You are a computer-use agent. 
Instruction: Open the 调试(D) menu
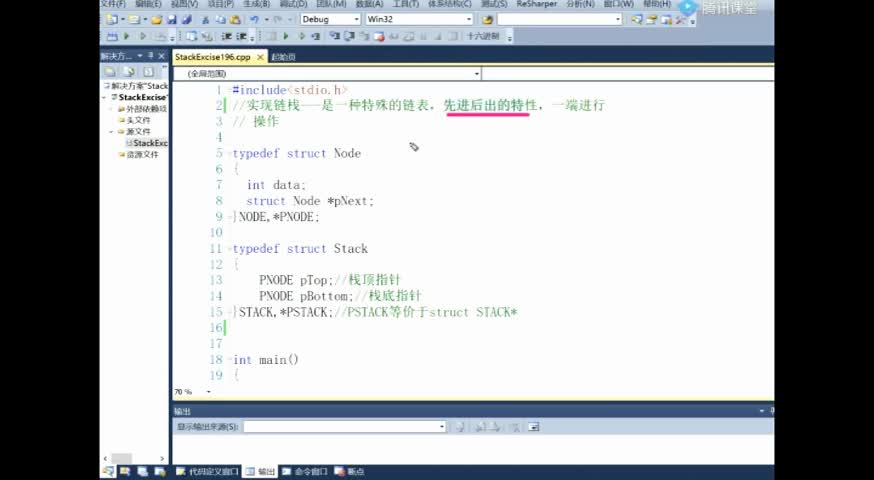(293, 4)
